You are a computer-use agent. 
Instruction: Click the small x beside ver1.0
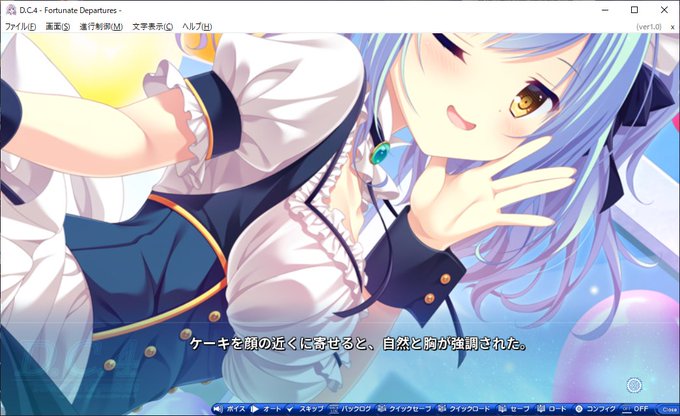tap(672, 27)
